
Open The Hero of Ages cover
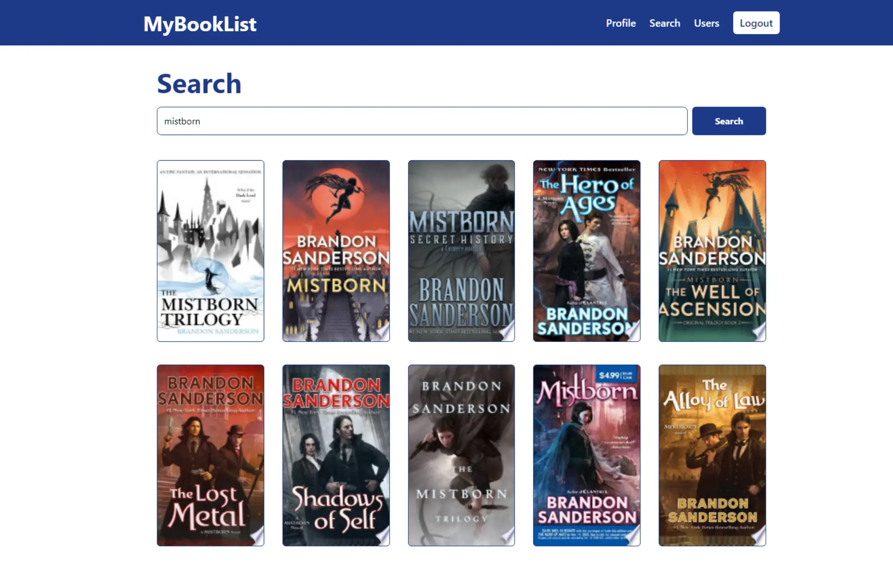point(587,251)
